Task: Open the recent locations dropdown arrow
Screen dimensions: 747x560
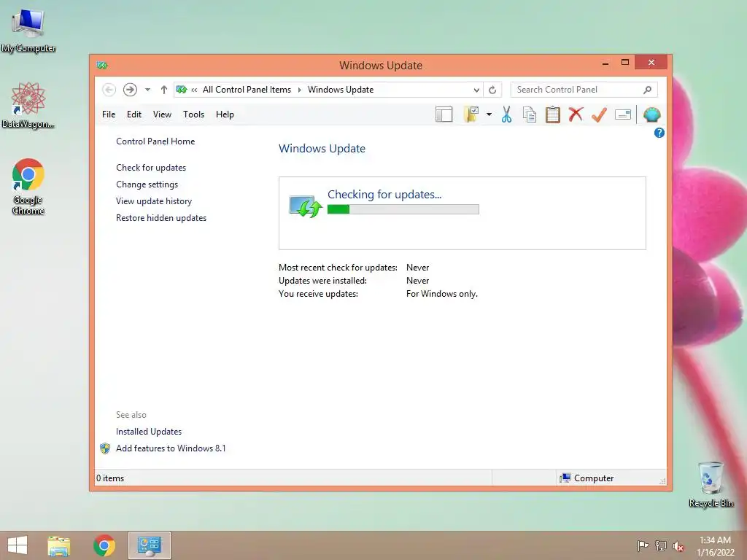Action: (147, 90)
